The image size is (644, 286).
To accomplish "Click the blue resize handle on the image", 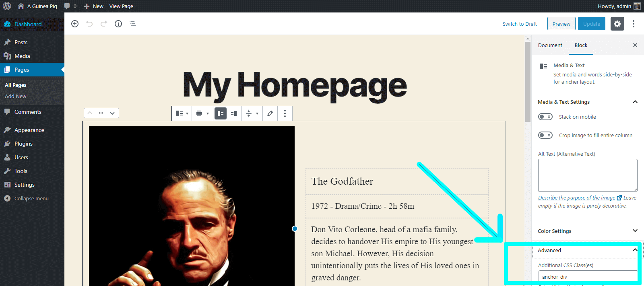I will coord(295,228).
